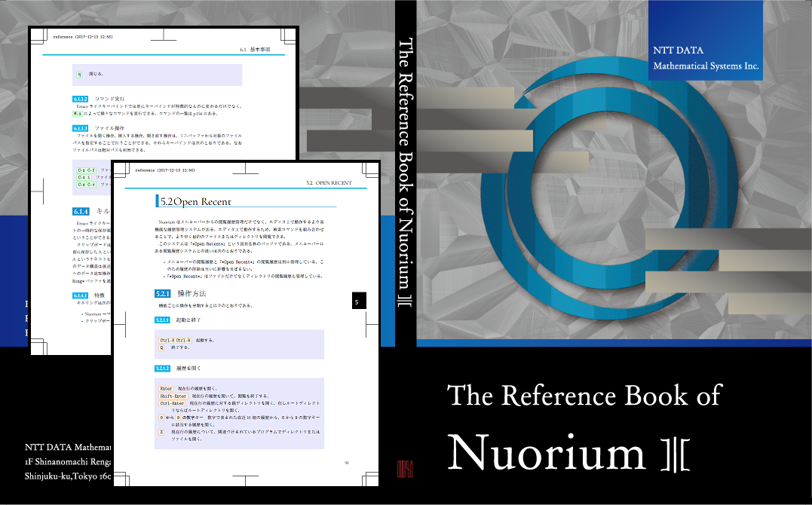Click the "0" key label in the number-key row
Viewport: 812px width, 505px height.
point(161,418)
